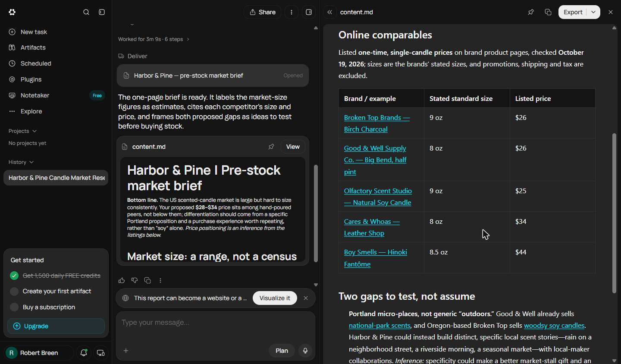
Task: Open the three-dot chat options menu
Action: pos(292,12)
